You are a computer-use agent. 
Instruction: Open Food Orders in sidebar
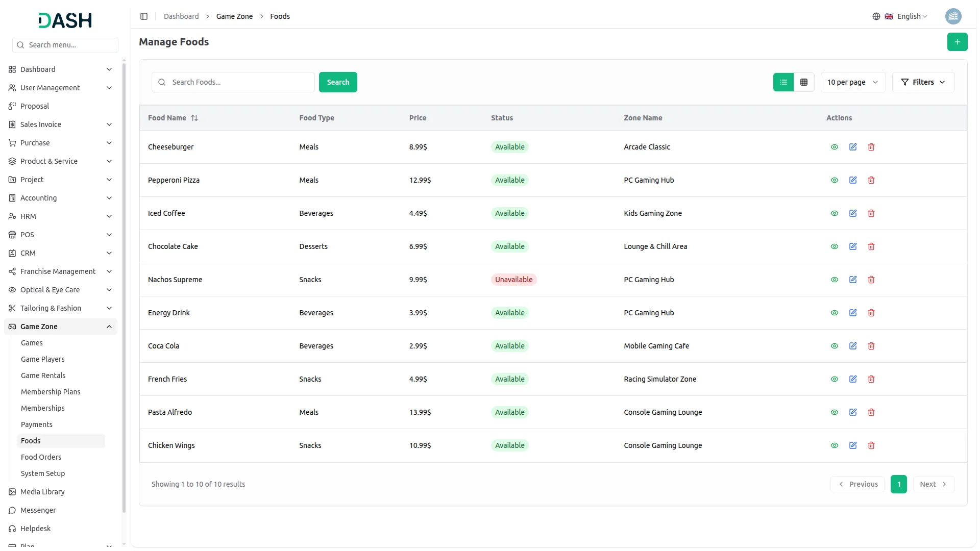point(41,457)
